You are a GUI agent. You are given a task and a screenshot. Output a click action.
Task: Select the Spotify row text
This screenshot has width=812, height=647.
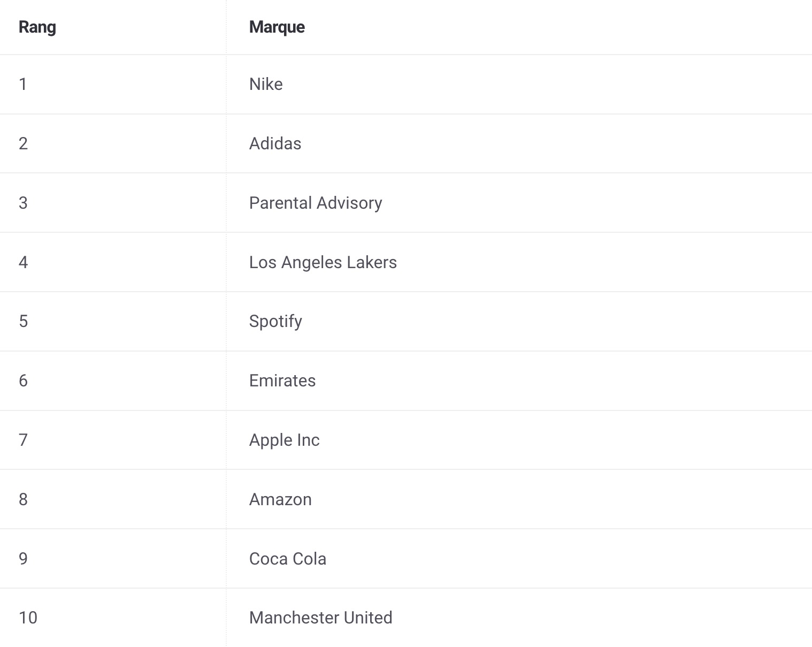[x=275, y=321]
